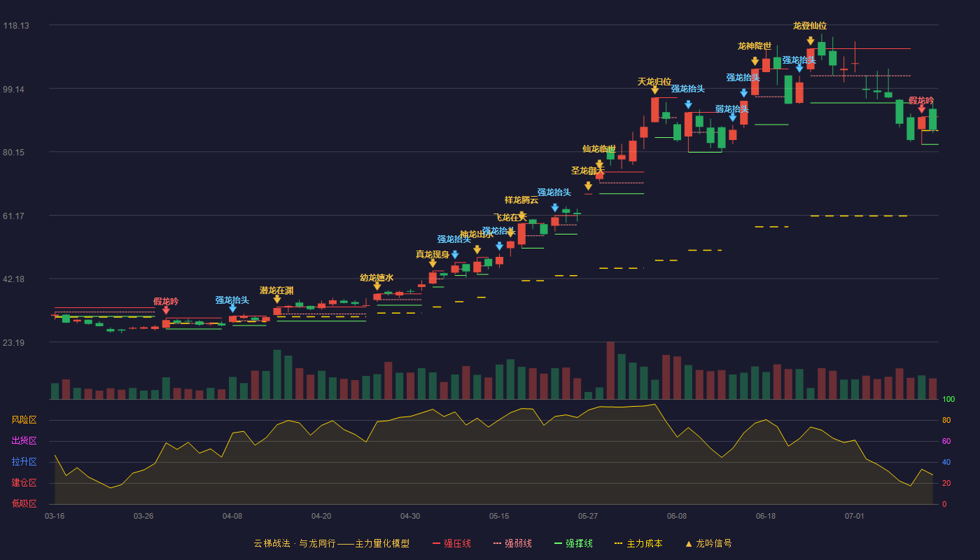Toggle the 龙吟信号 legend series

pyautogui.click(x=708, y=543)
